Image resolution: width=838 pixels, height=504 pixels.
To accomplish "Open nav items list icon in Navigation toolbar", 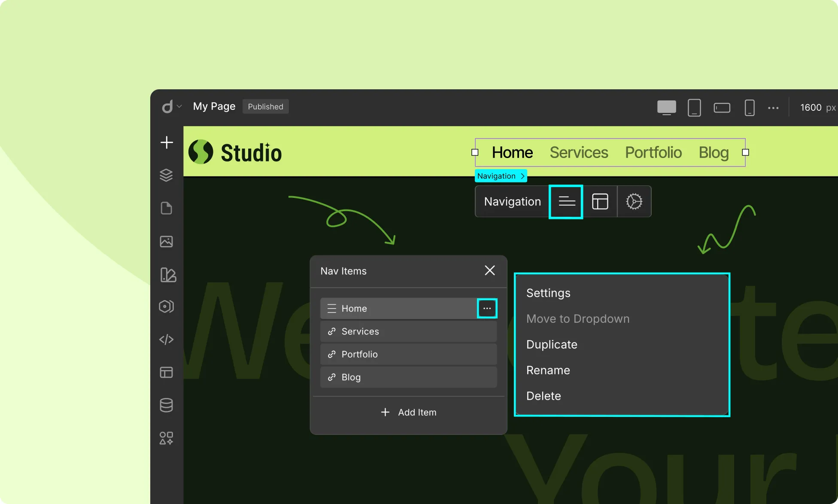I will [567, 201].
